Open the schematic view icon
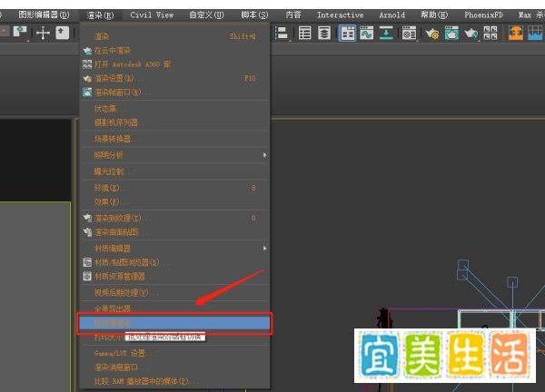 pos(386,33)
